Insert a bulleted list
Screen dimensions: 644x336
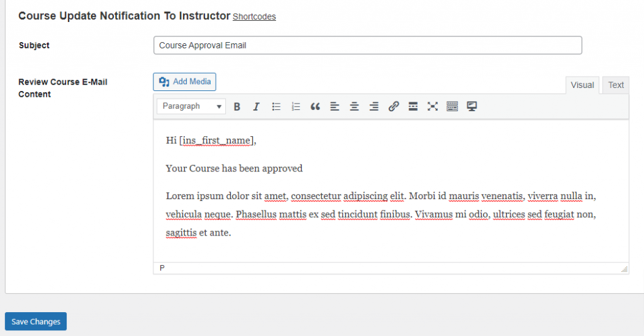pyautogui.click(x=276, y=107)
